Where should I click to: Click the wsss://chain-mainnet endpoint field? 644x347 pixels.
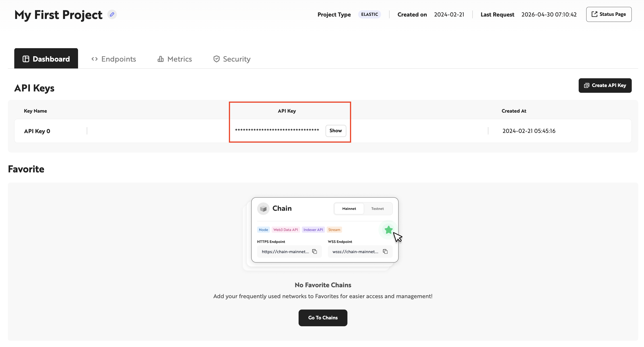(360, 252)
